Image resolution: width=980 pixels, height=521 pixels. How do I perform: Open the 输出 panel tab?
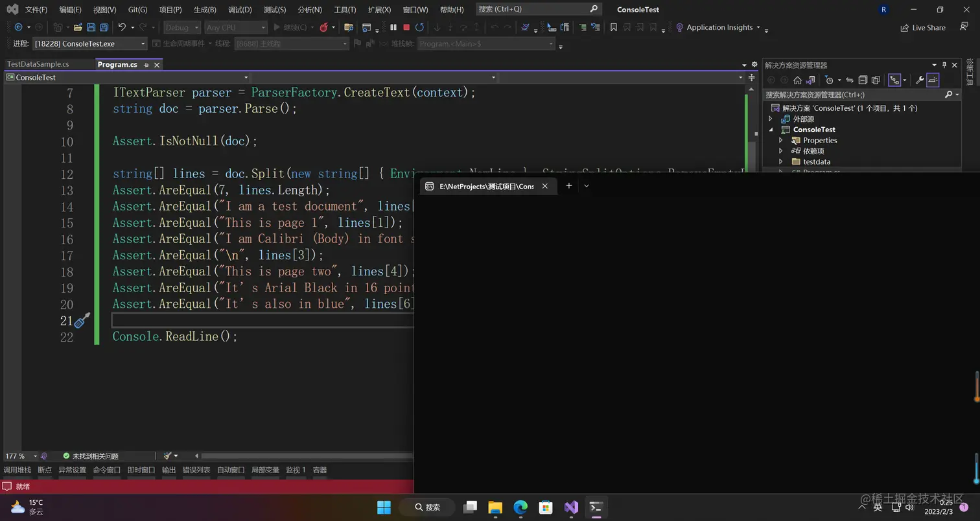click(x=169, y=470)
